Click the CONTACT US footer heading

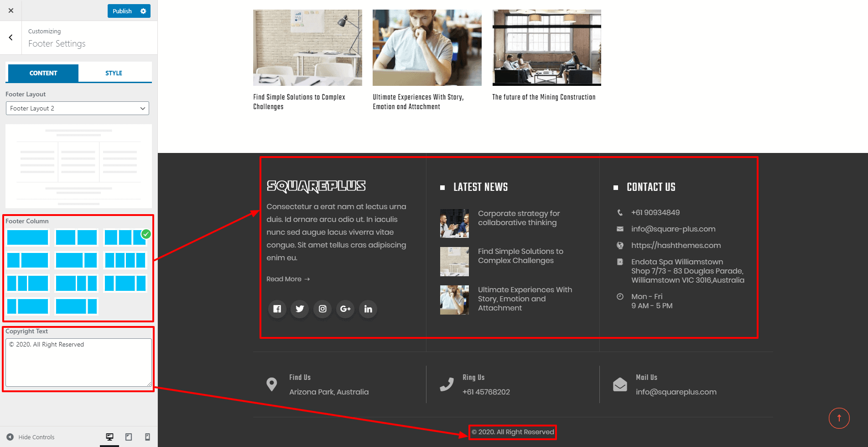point(651,187)
